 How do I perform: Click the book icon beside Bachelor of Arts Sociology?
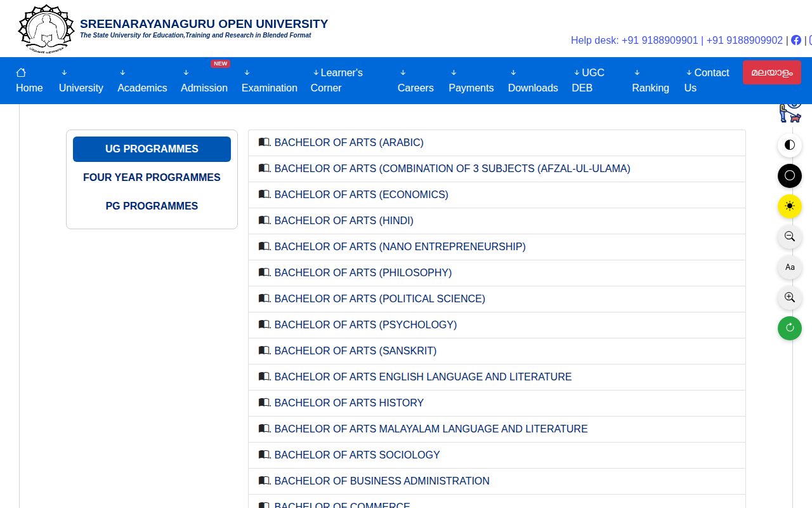click(265, 455)
